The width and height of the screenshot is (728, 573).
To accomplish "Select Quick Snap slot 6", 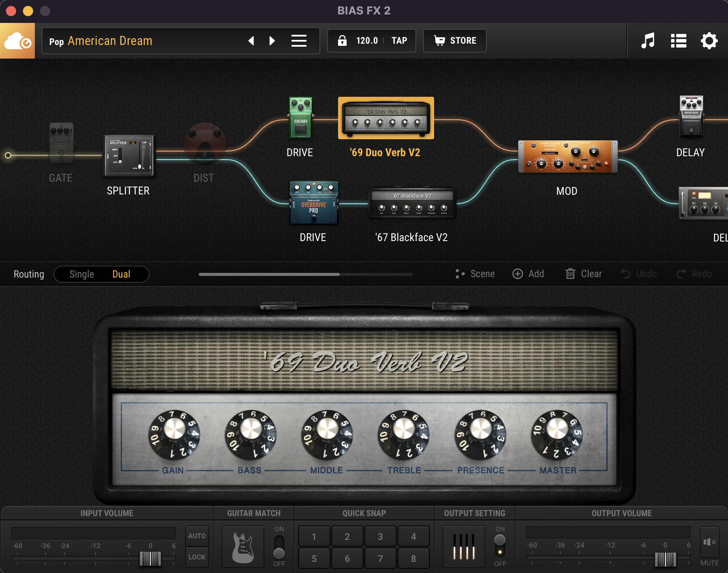I will 347,559.
